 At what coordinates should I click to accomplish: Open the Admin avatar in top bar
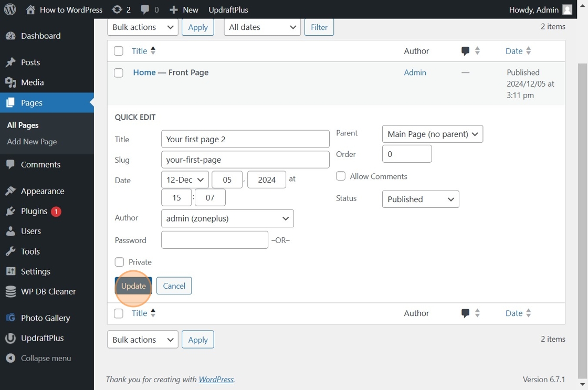[568, 10]
